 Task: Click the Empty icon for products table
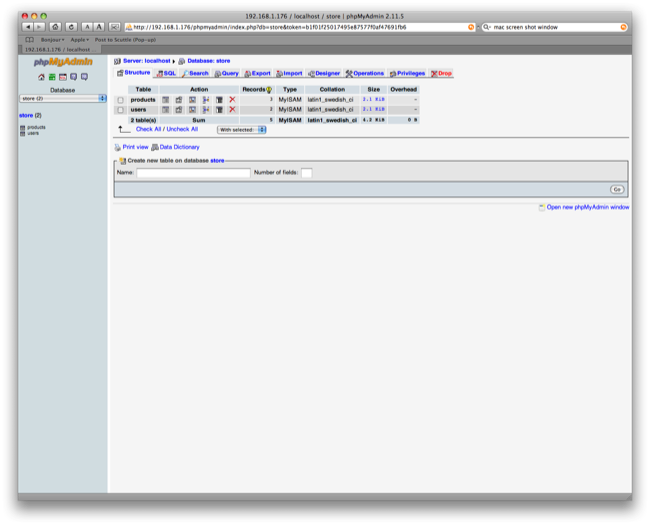point(219,100)
